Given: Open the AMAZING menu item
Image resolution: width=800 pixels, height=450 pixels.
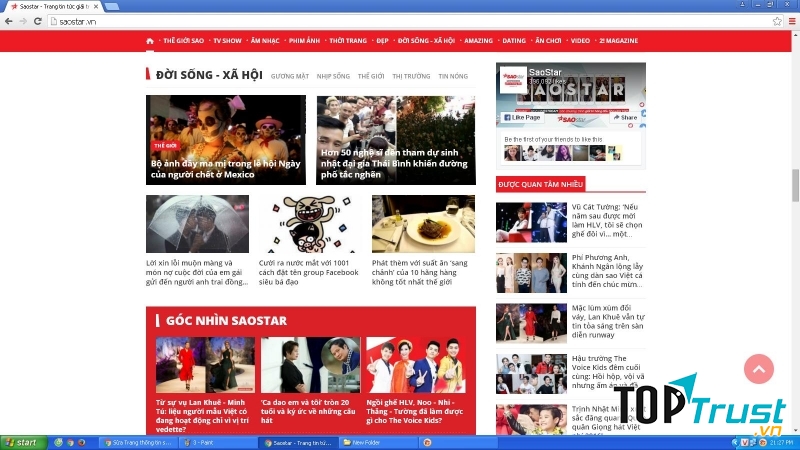Looking at the screenshot, I should pyautogui.click(x=478, y=41).
